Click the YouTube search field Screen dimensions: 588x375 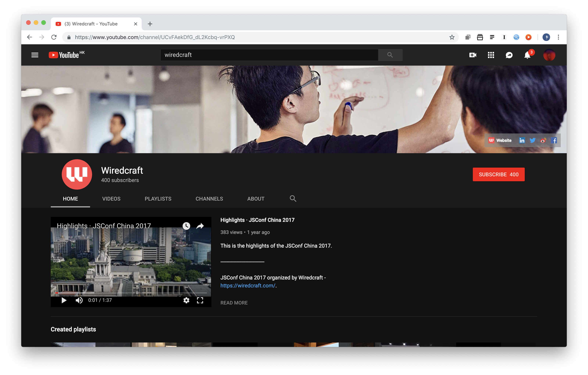click(269, 55)
